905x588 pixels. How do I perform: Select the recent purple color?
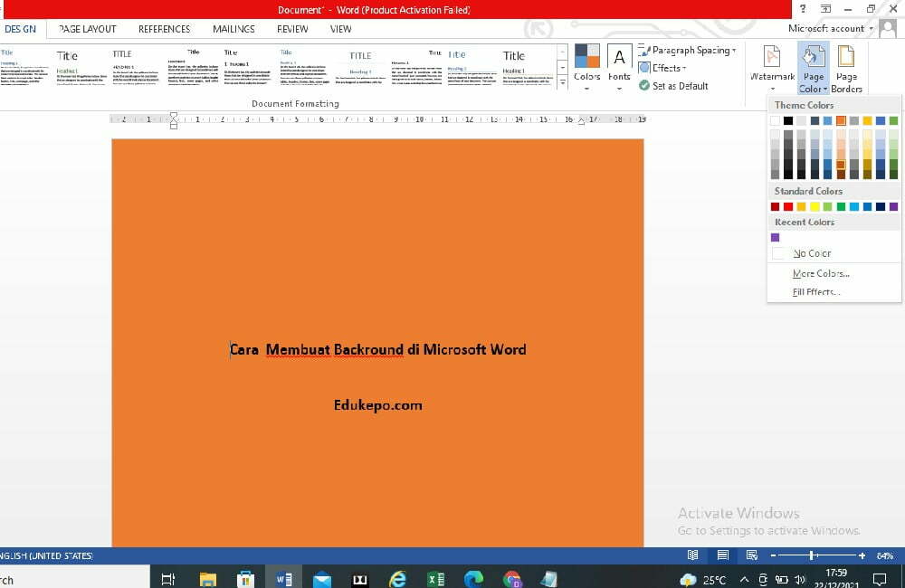(x=776, y=237)
